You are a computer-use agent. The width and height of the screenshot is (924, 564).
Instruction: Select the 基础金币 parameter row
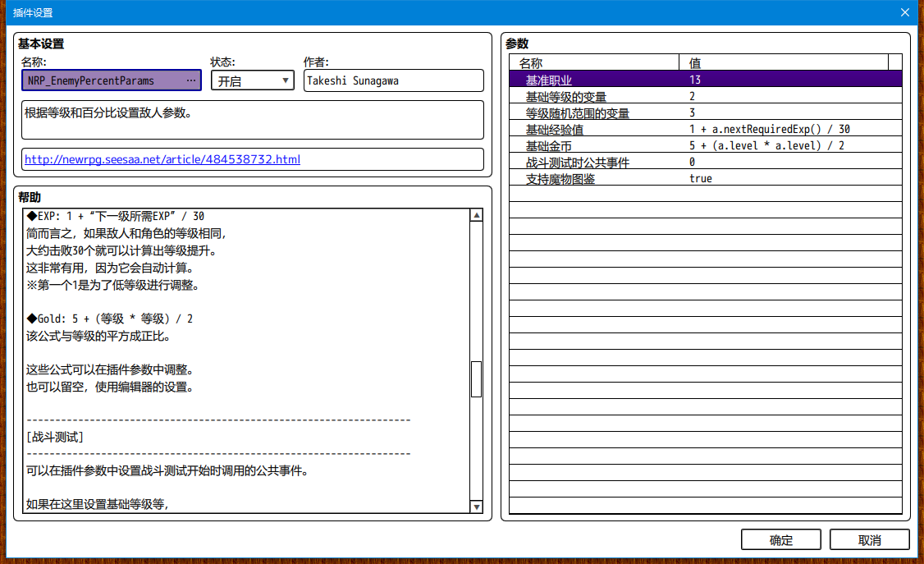coord(706,145)
